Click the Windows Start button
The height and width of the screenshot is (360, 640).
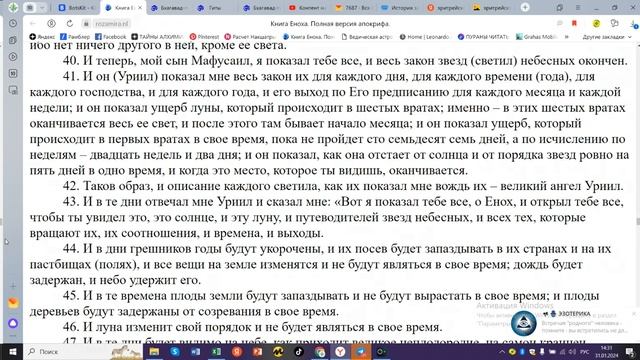(x=12, y=351)
